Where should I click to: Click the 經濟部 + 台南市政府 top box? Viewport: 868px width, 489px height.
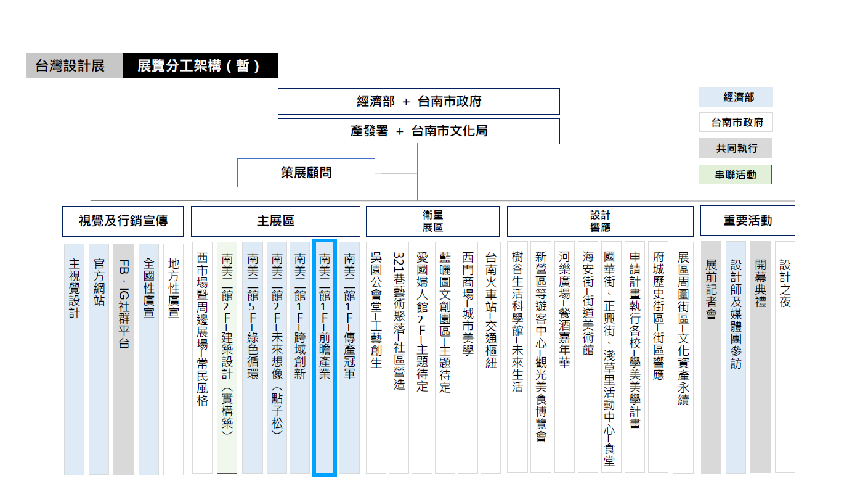418,101
